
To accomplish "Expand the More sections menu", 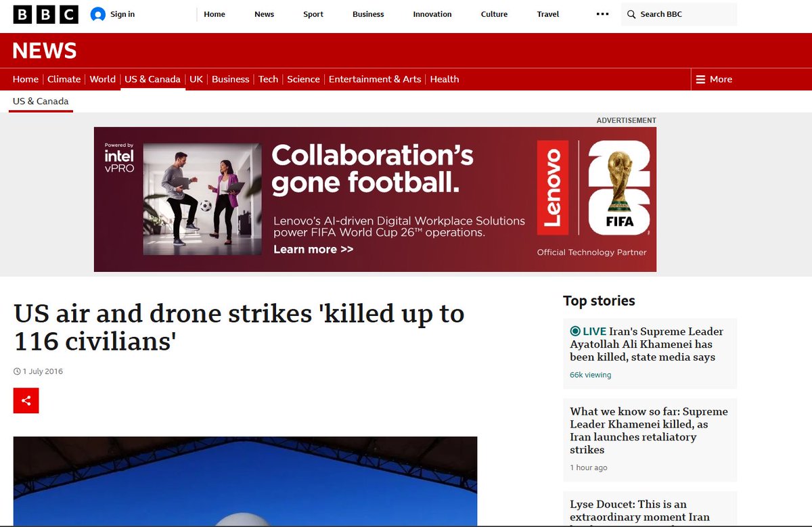I will click(715, 79).
